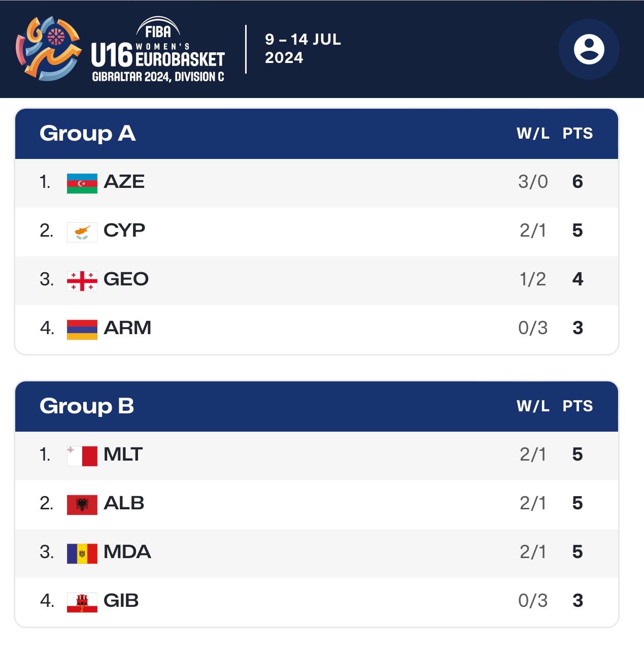The width and height of the screenshot is (644, 650).
Task: Click the Albania flag icon
Action: coord(82,504)
